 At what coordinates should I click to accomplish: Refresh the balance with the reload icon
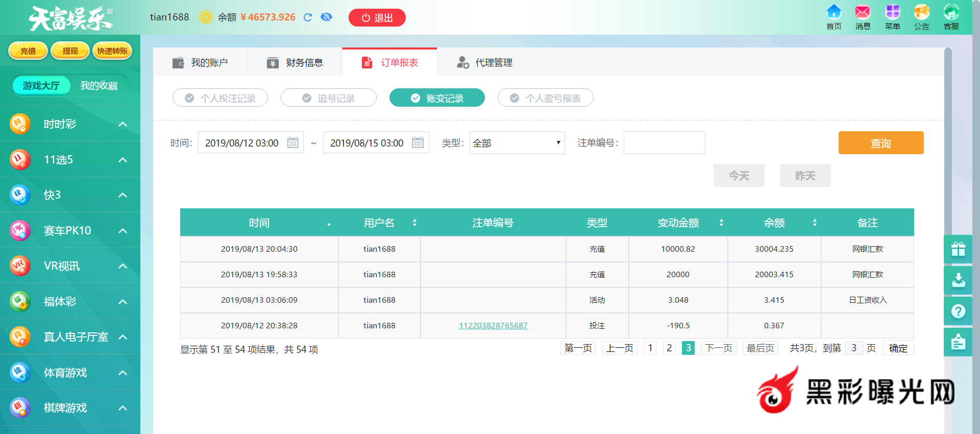308,17
